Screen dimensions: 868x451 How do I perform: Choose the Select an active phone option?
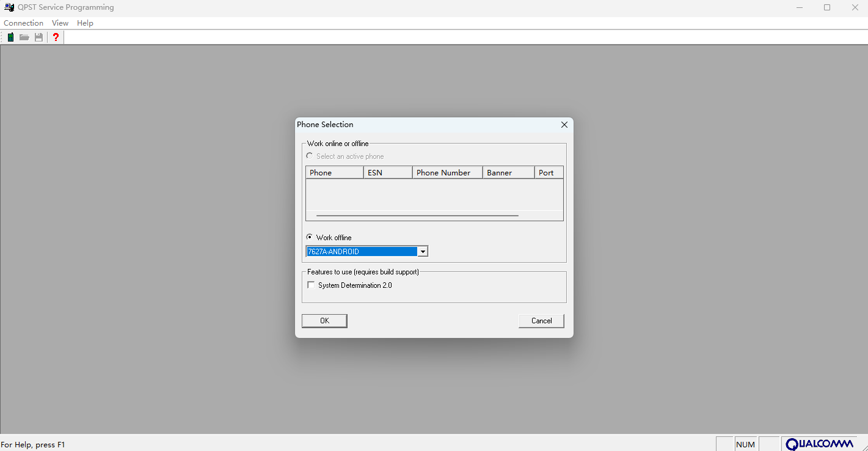(310, 156)
